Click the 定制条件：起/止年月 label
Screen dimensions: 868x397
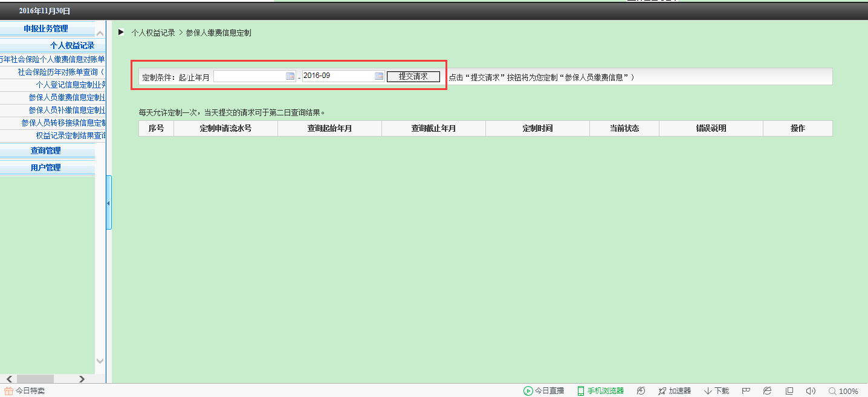(176, 77)
